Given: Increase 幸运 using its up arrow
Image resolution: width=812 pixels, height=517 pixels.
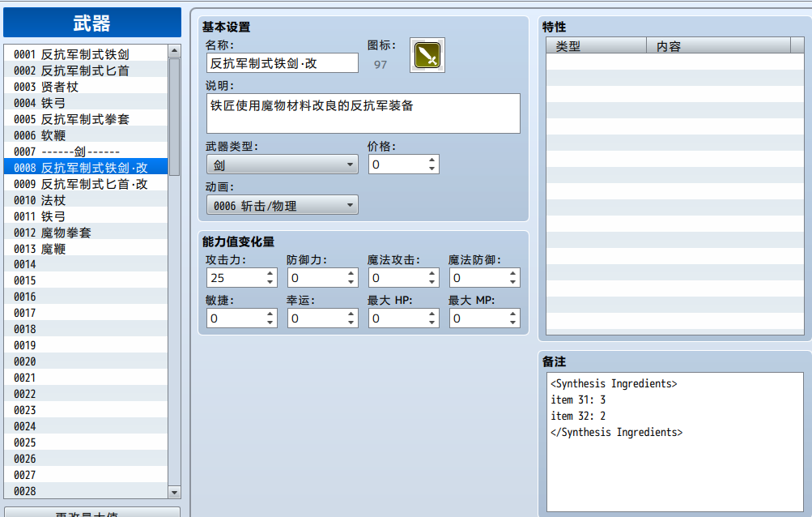Looking at the screenshot, I should coord(351,314).
